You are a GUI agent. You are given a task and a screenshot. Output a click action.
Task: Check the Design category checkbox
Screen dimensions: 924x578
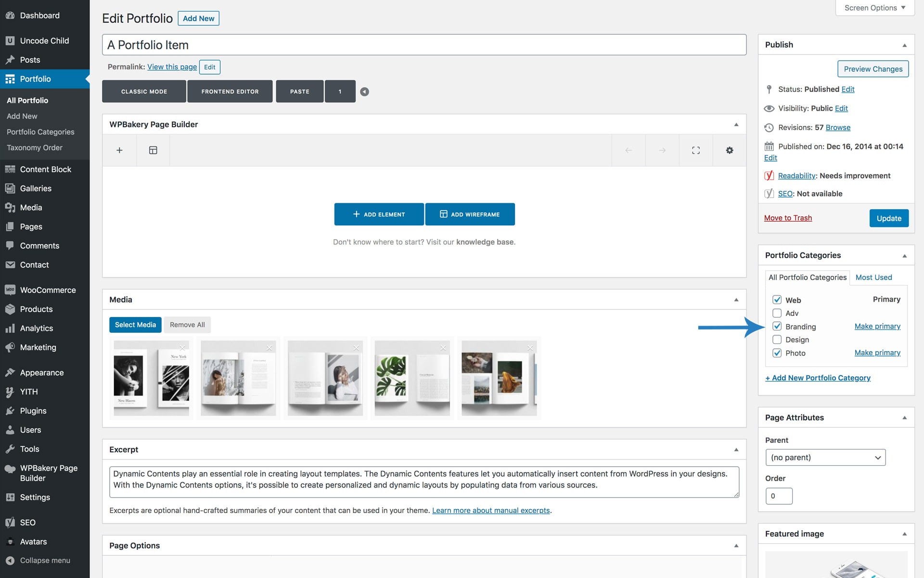(x=777, y=340)
